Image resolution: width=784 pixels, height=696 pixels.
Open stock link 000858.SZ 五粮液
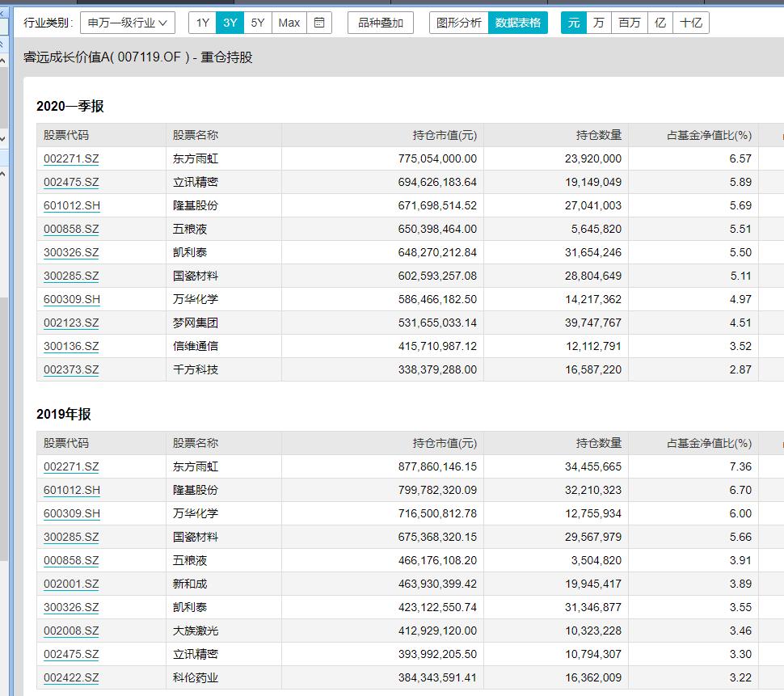(x=70, y=229)
